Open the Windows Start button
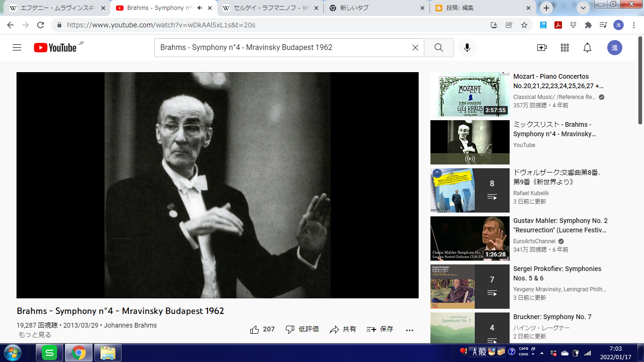Viewport: 644px width, 362px height. point(12,353)
